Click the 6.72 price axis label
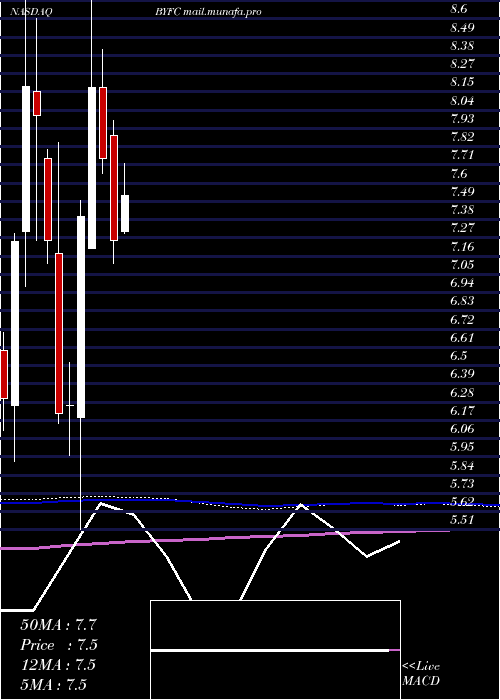Image resolution: width=500 pixels, height=700 pixels. 462,319
